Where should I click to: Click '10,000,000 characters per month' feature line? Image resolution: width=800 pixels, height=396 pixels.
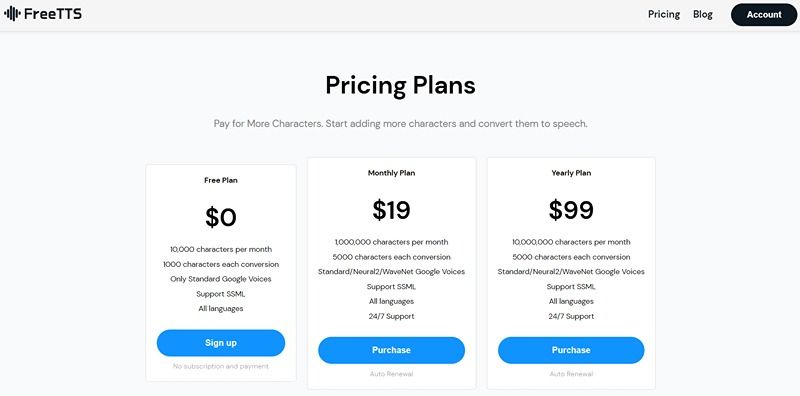click(x=571, y=242)
